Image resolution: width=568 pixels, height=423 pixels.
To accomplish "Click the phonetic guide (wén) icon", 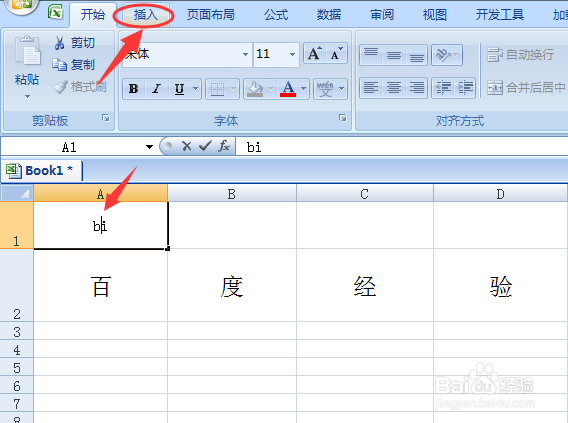I will (x=325, y=89).
